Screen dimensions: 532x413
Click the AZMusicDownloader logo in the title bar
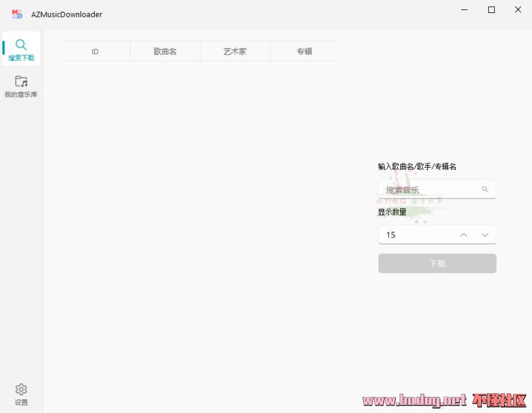pos(17,14)
